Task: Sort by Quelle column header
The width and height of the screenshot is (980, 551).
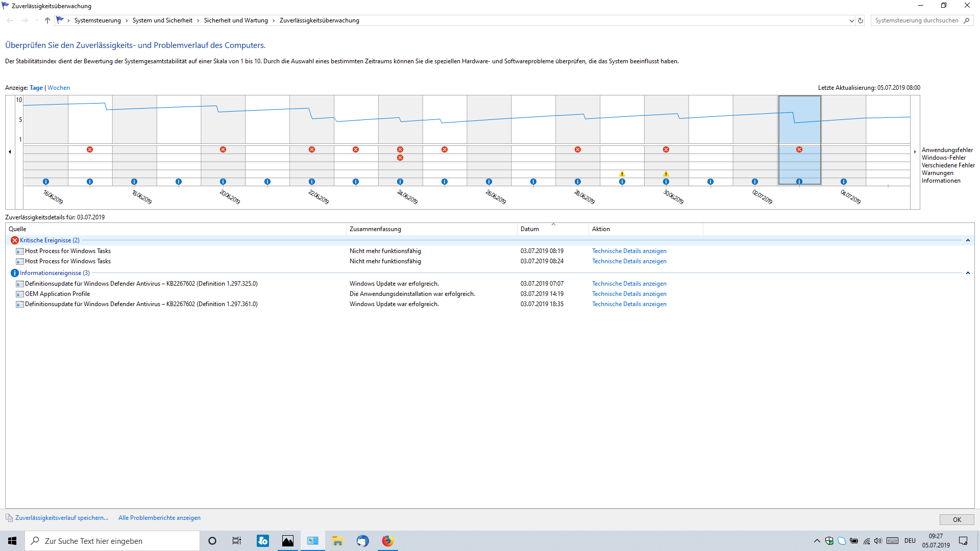Action: point(176,229)
